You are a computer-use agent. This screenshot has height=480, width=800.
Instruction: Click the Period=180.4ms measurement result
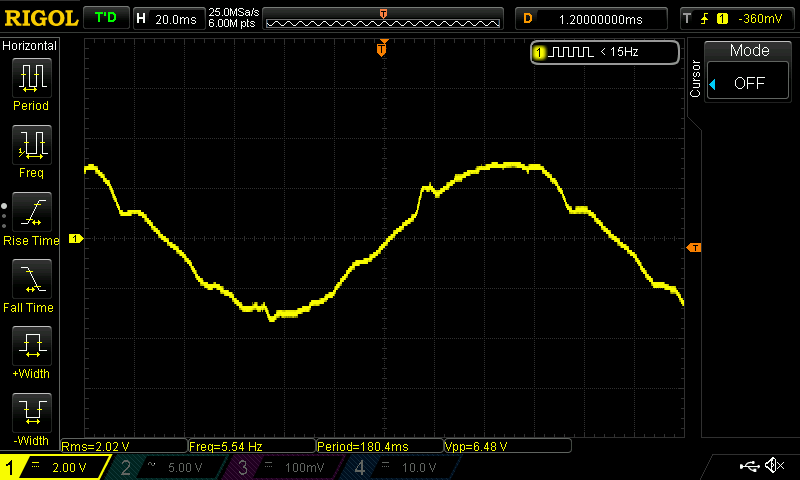pos(380,446)
